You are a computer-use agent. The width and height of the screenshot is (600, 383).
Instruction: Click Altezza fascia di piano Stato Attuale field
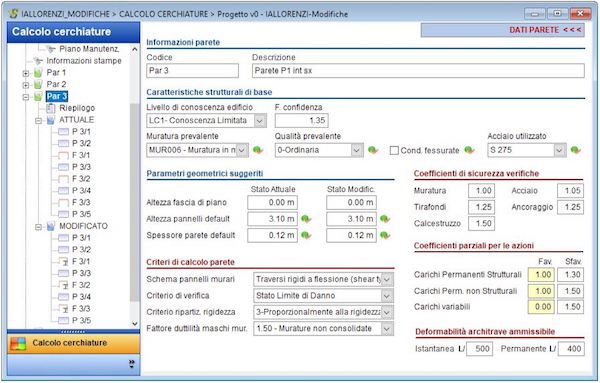click(272, 203)
